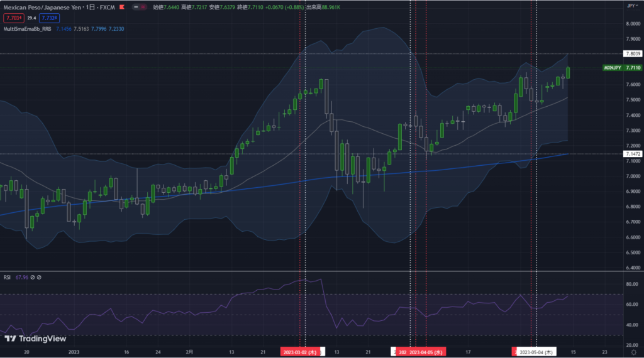Image resolution: width=644 pixels, height=358 pixels.
Task: Click the second circle icon next to RSI
Action: (39, 277)
